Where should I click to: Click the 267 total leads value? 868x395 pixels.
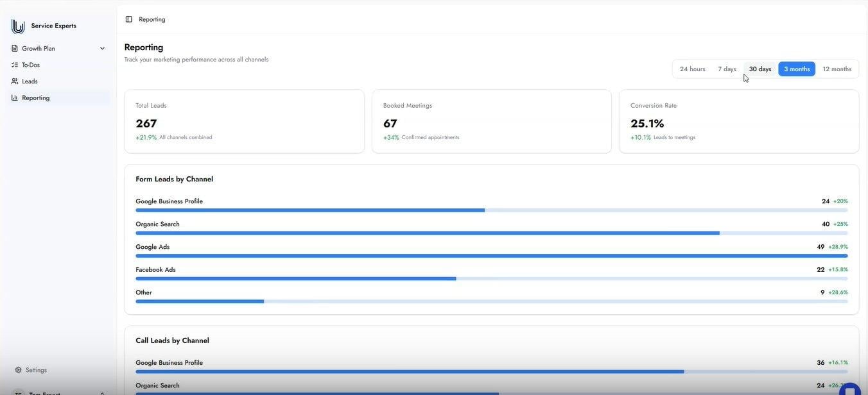coord(146,124)
